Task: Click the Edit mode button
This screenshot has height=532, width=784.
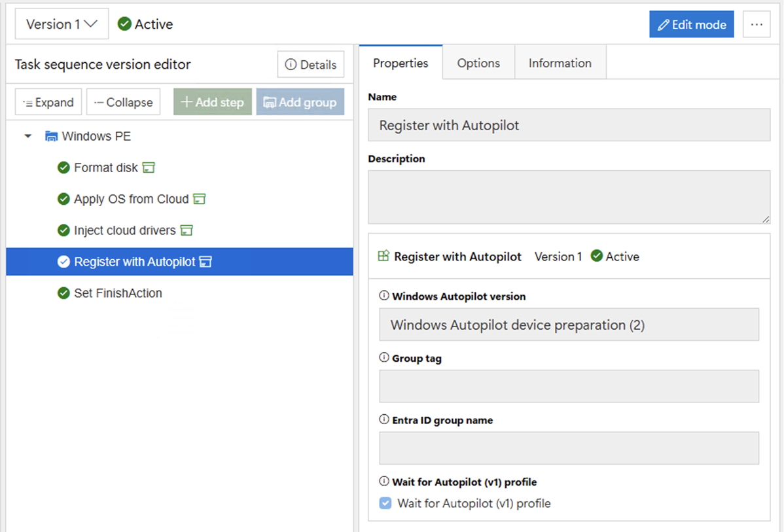Action: tap(691, 24)
